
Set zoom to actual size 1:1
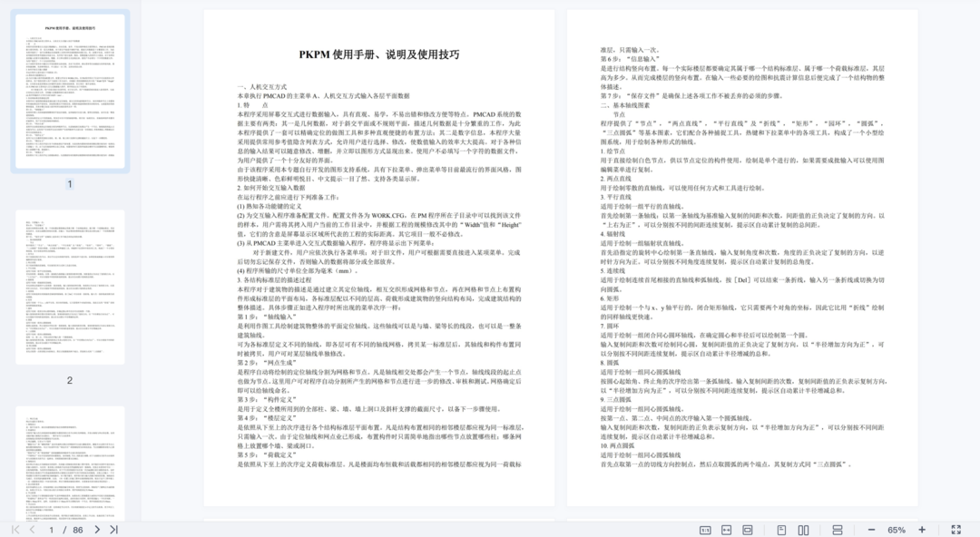pyautogui.click(x=705, y=530)
